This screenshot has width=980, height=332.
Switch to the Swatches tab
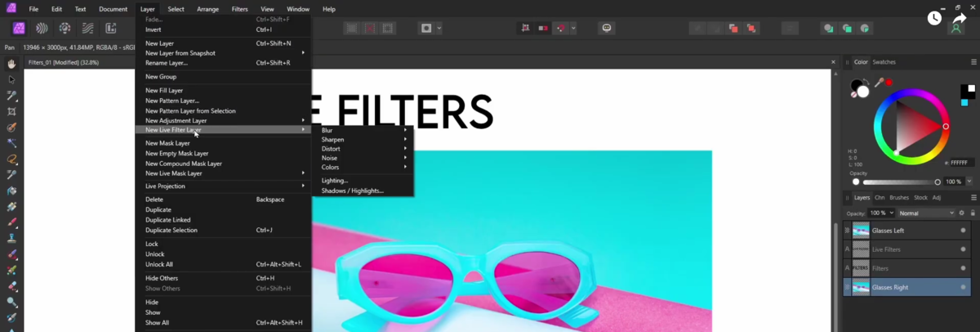pyautogui.click(x=884, y=62)
